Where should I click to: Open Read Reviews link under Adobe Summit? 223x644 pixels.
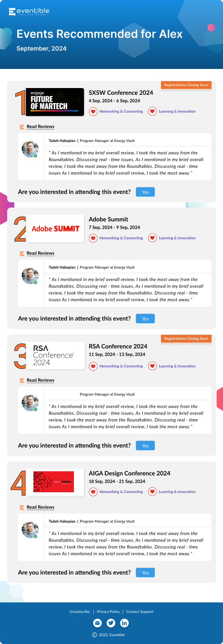point(40,253)
